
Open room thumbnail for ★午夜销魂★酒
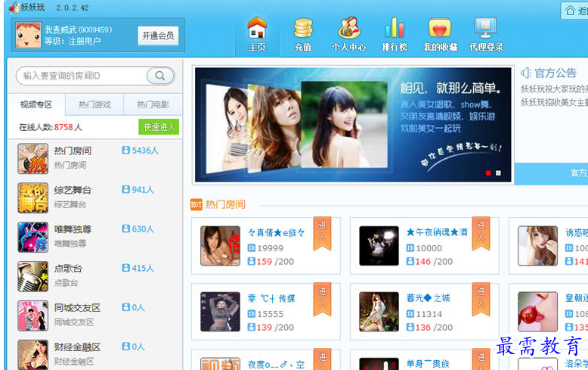[x=379, y=246]
